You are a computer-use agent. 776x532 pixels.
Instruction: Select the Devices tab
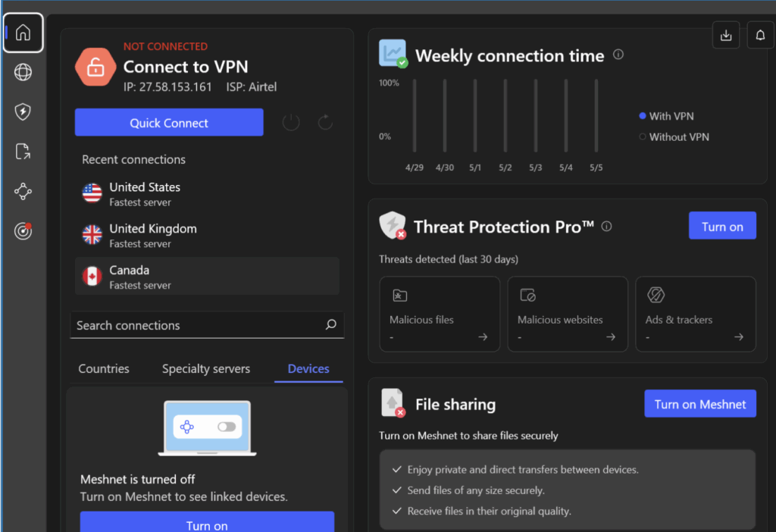coord(308,369)
